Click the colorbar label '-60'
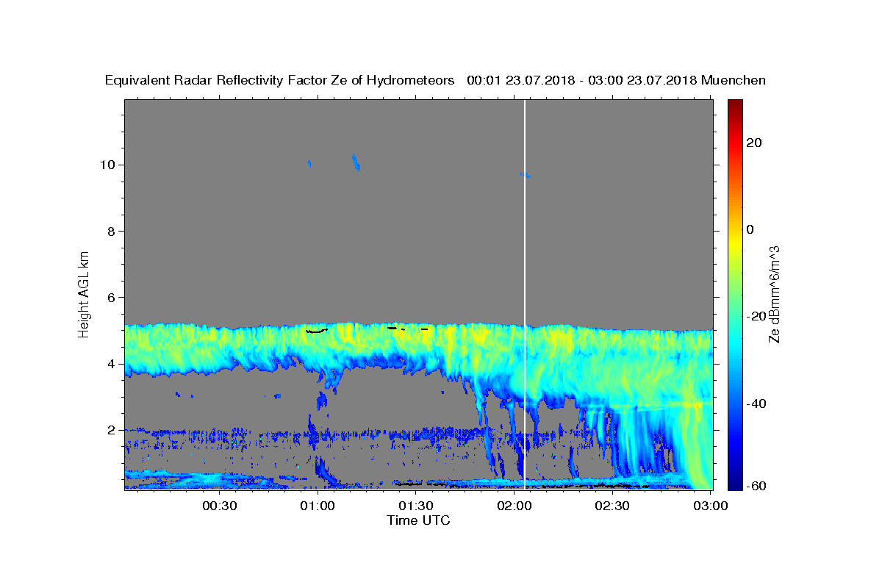Screen dimensions: 882x588 (x=756, y=486)
